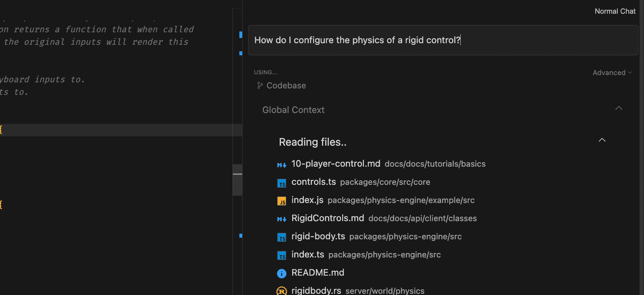Screen dimensions: 644x295
Task: Click the comment line ending "yboard inputs to."
Action: 42,80
